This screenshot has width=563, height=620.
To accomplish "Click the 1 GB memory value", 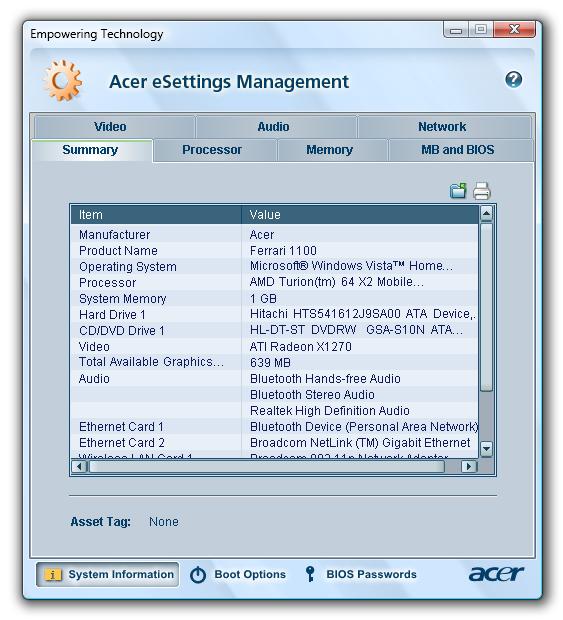I will pos(263,299).
